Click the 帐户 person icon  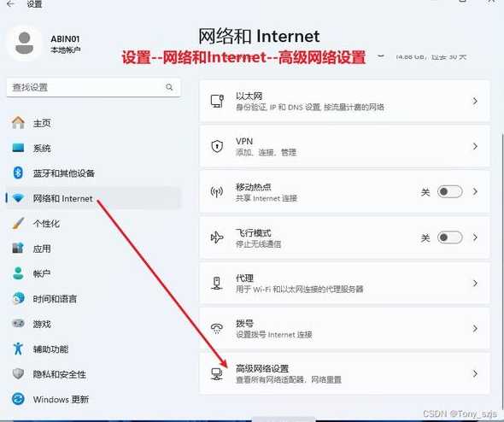coord(18,273)
